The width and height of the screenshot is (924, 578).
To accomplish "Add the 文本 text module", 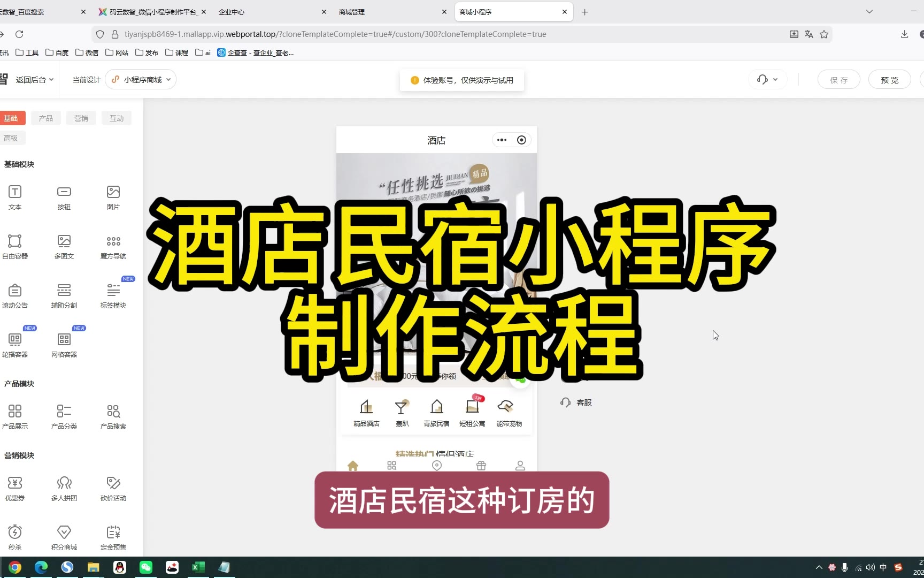I will tap(15, 197).
